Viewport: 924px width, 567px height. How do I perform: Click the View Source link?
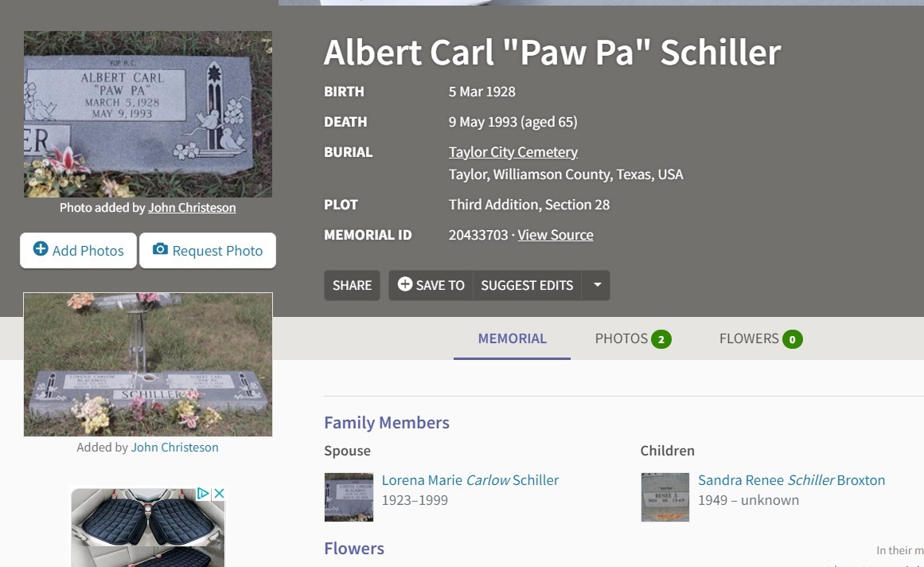(555, 235)
